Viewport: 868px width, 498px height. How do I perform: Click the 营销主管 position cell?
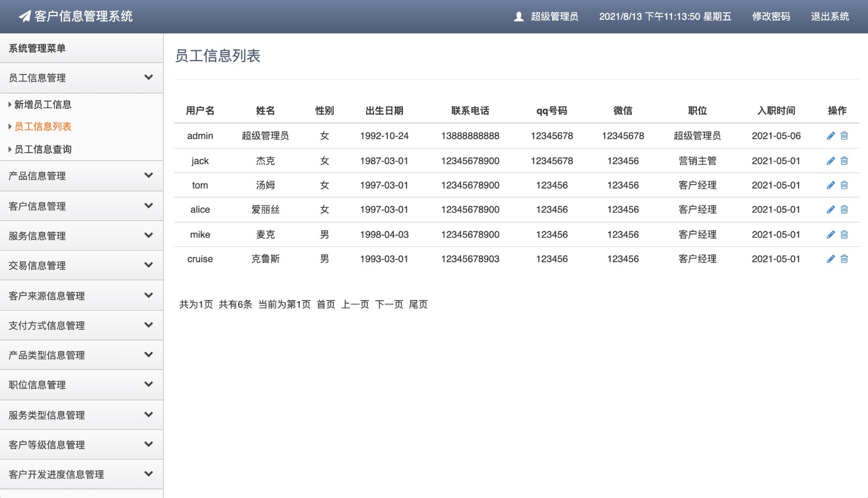(x=697, y=161)
